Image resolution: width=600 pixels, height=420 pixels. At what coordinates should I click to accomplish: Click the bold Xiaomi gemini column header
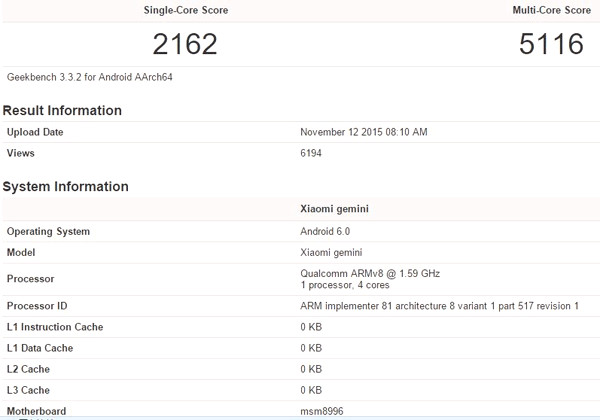pos(332,210)
